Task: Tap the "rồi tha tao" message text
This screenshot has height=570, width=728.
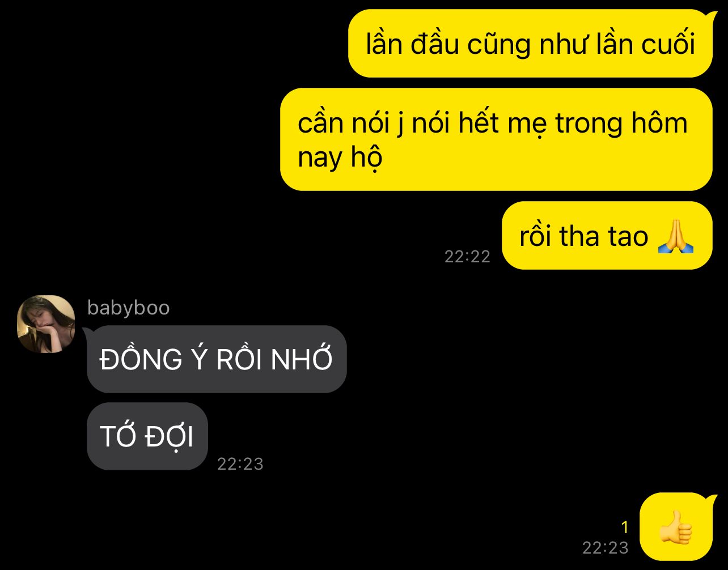Action: click(x=584, y=236)
